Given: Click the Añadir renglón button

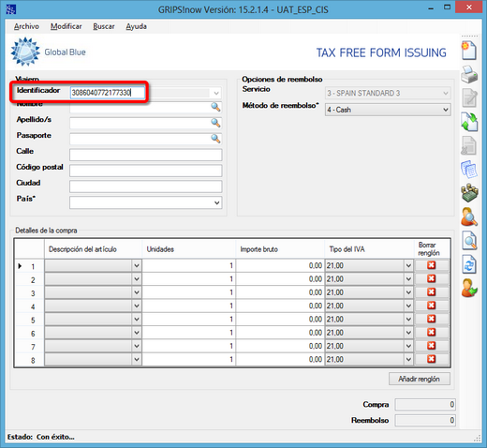Looking at the screenshot, I should pyautogui.click(x=420, y=379).
